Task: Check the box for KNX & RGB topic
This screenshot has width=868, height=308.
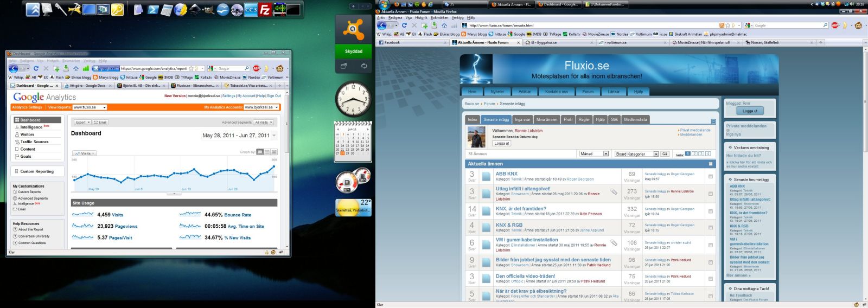Action: tap(711, 228)
